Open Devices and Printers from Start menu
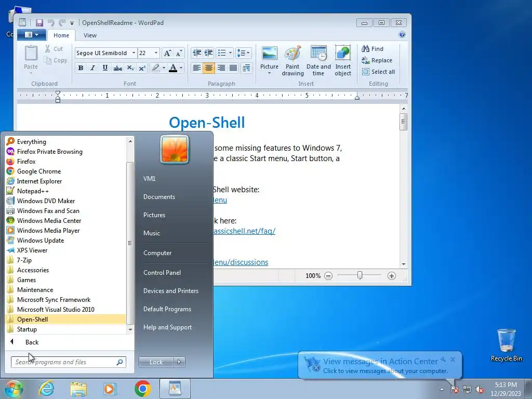This screenshot has width=532, height=399. pyautogui.click(x=170, y=291)
